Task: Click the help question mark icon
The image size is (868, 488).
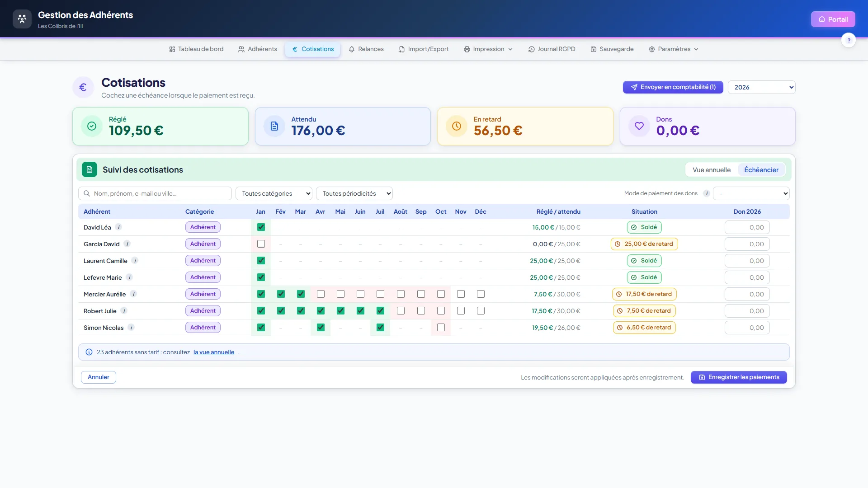Action: (849, 40)
